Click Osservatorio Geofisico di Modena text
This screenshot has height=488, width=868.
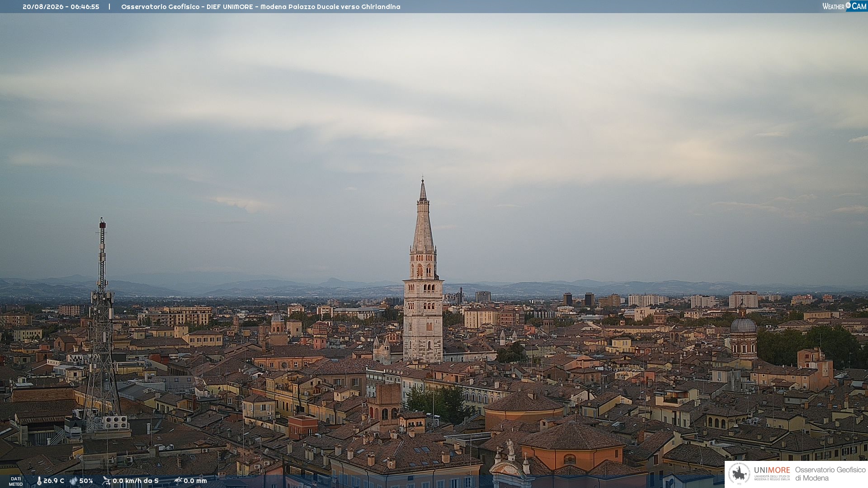click(830, 474)
